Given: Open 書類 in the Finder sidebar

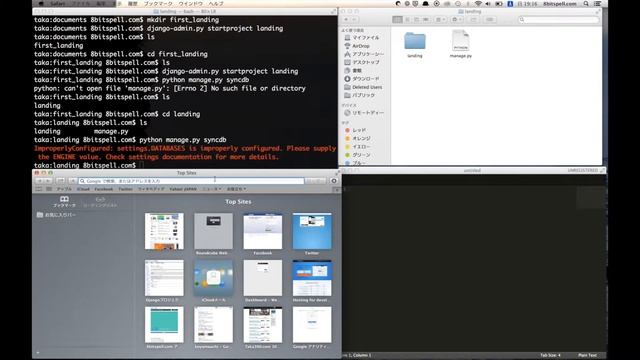Looking at the screenshot, I should (353, 70).
